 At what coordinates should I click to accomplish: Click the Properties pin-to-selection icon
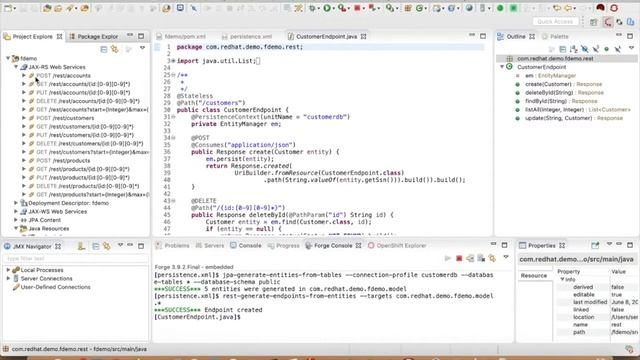coord(595,245)
